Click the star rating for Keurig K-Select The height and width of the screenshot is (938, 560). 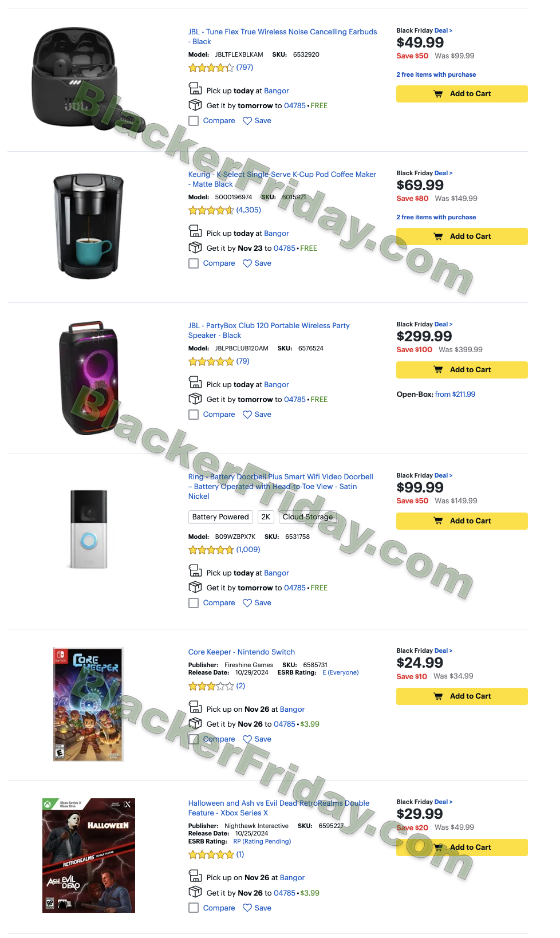point(211,210)
